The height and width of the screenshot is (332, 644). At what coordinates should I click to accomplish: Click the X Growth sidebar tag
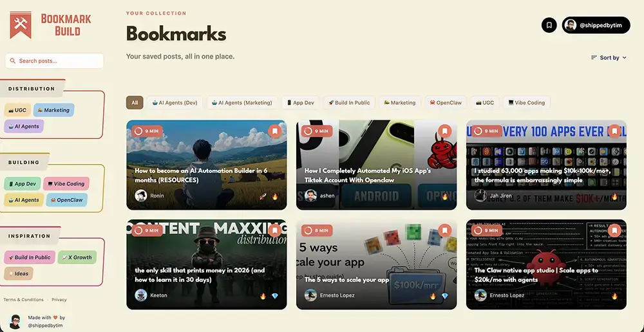pos(77,257)
